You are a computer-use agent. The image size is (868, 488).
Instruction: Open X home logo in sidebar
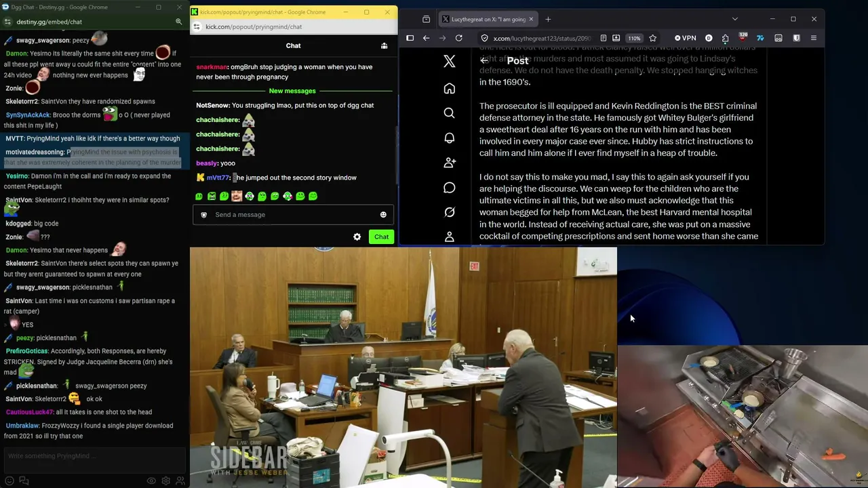[449, 61]
